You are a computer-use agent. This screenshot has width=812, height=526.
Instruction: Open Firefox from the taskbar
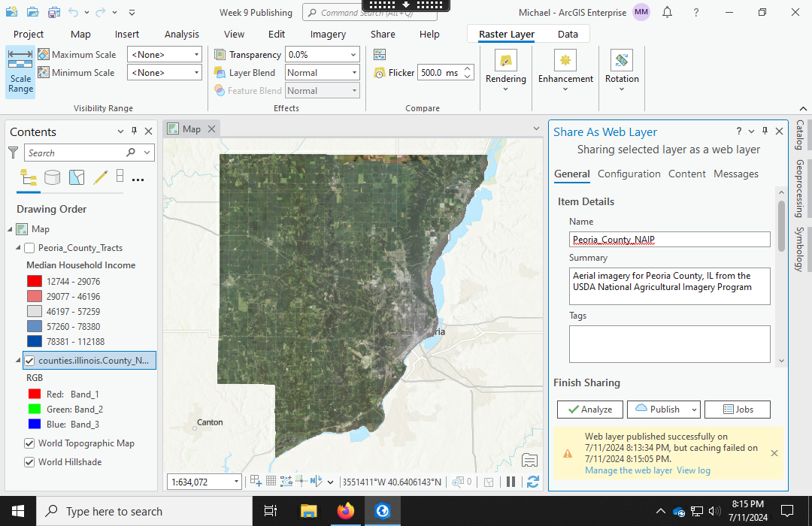pos(345,511)
